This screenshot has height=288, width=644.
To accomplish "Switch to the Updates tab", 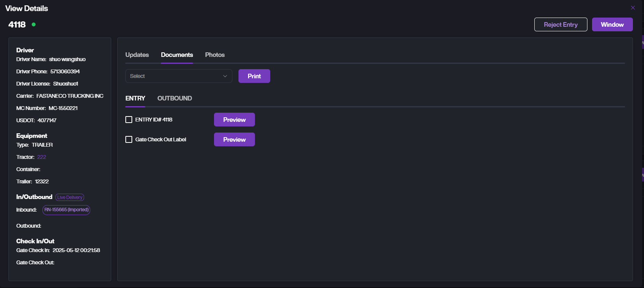I will click(x=137, y=55).
